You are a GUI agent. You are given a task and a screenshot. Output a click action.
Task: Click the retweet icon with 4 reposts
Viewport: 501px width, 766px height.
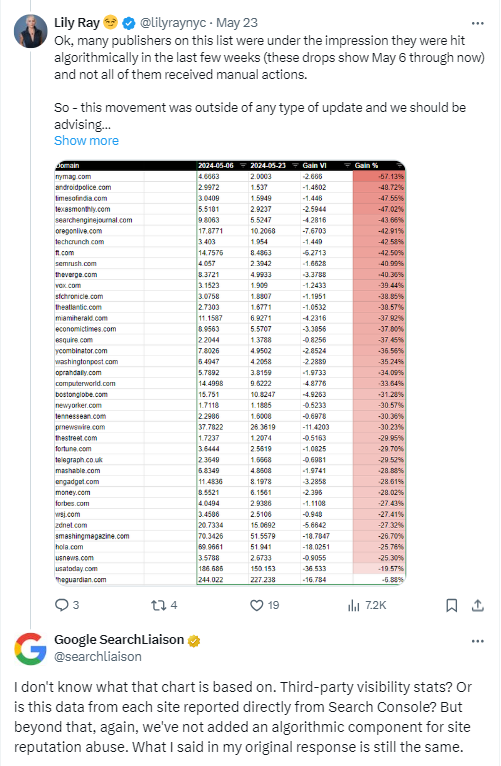point(158,605)
